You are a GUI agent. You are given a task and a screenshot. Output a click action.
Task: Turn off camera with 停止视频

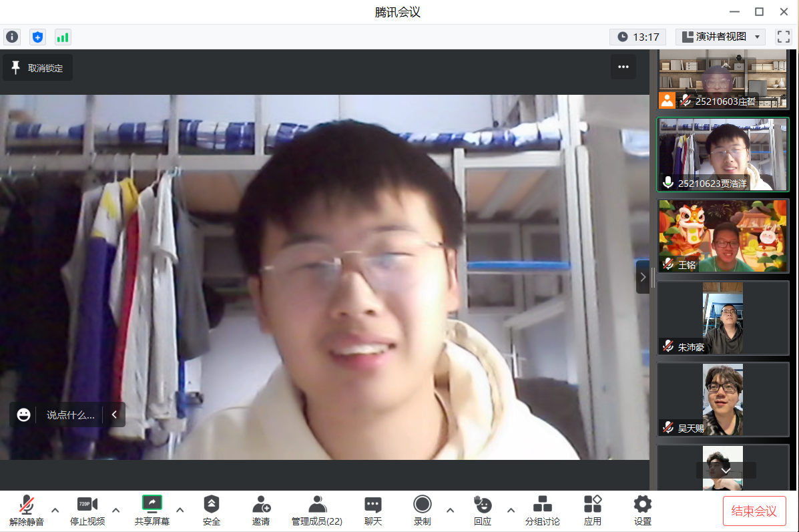pos(87,511)
